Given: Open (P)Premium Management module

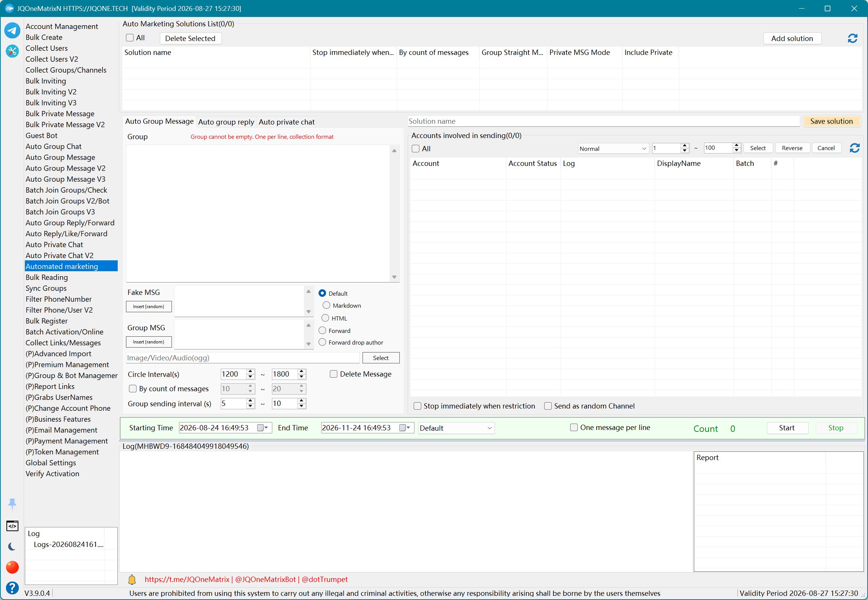Looking at the screenshot, I should (x=67, y=365).
